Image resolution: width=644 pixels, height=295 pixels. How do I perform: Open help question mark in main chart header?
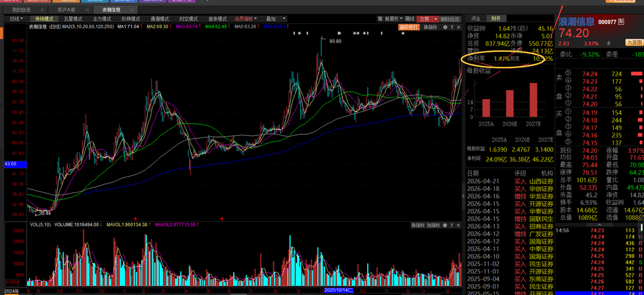452,27
